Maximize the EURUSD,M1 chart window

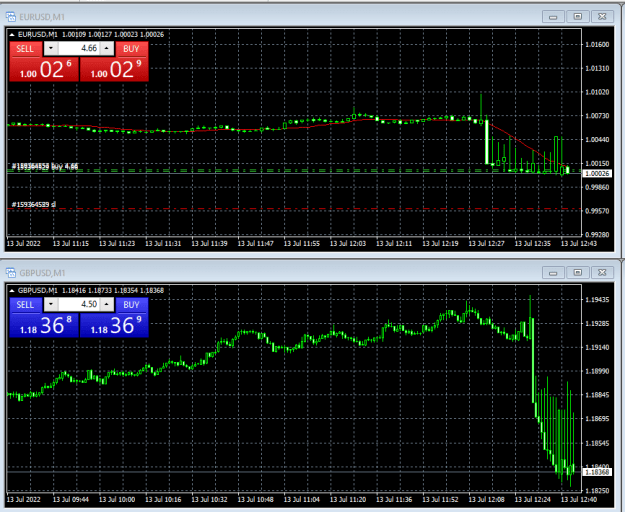click(578, 17)
